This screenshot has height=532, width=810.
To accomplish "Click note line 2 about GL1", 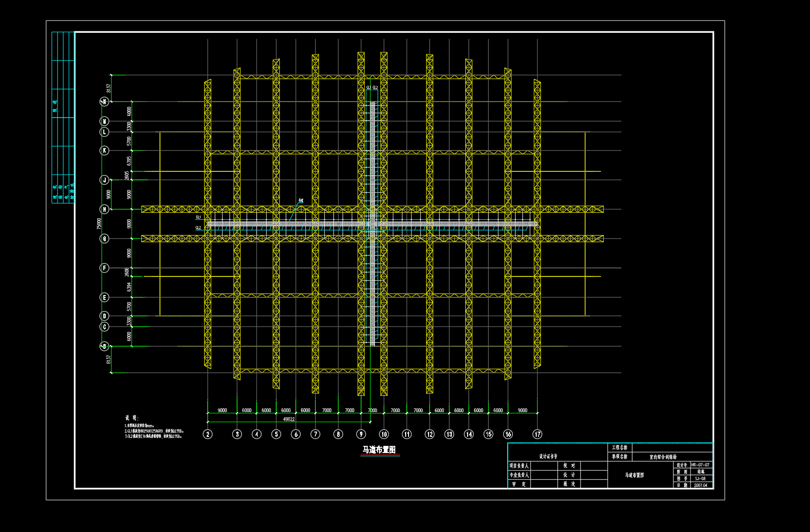I will [154, 431].
